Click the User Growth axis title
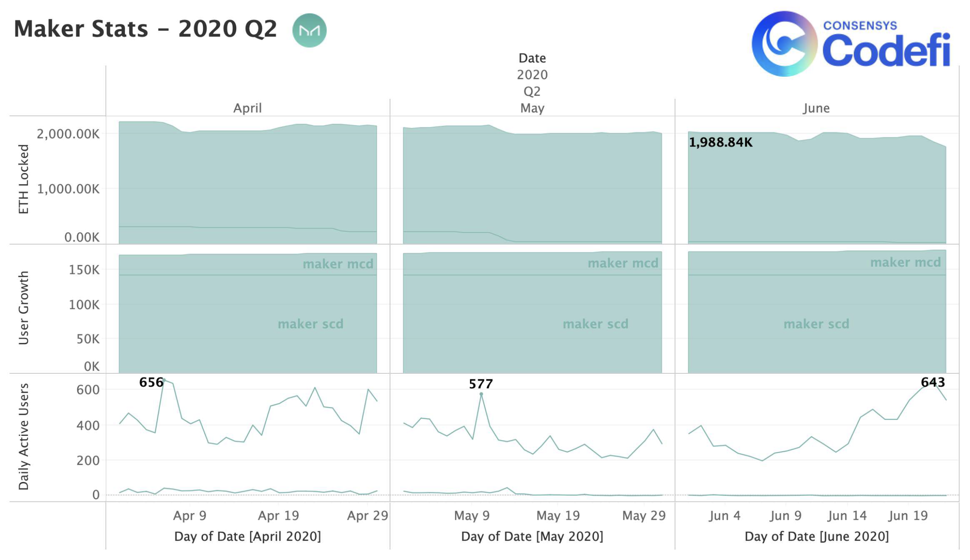 tap(24, 308)
